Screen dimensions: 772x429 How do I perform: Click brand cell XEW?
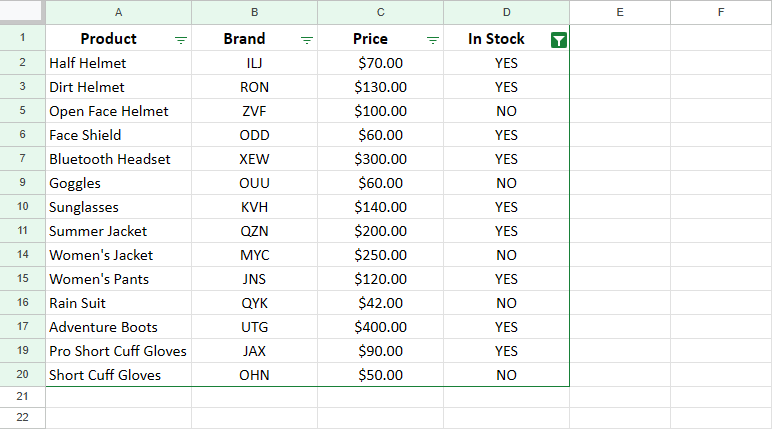255,159
